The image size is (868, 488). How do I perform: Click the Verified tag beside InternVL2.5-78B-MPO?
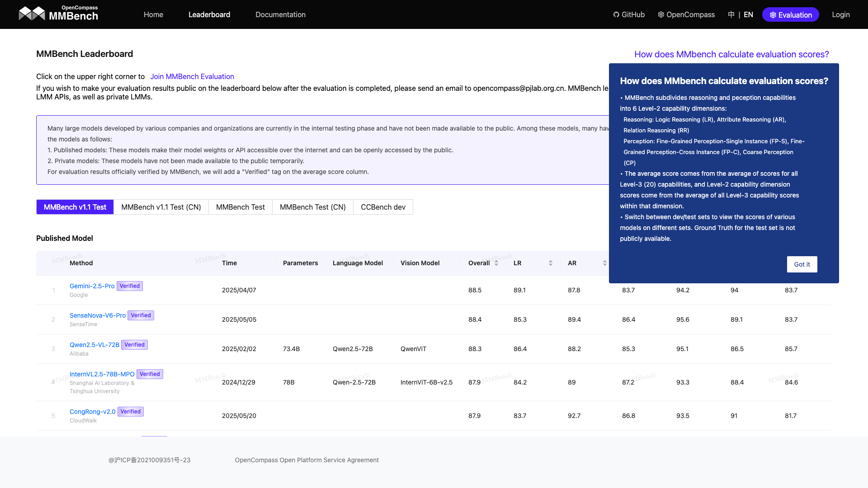coord(150,374)
